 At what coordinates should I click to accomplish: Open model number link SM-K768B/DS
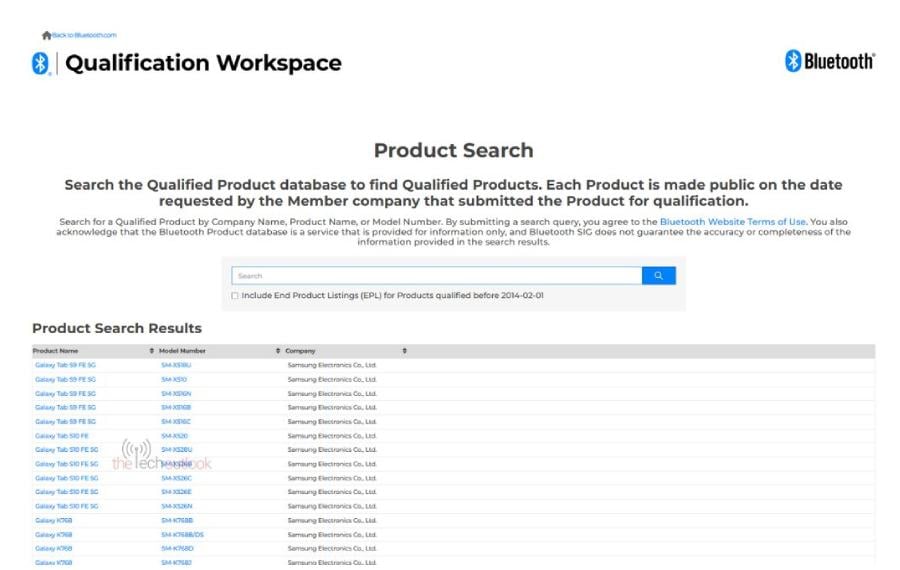click(x=183, y=535)
